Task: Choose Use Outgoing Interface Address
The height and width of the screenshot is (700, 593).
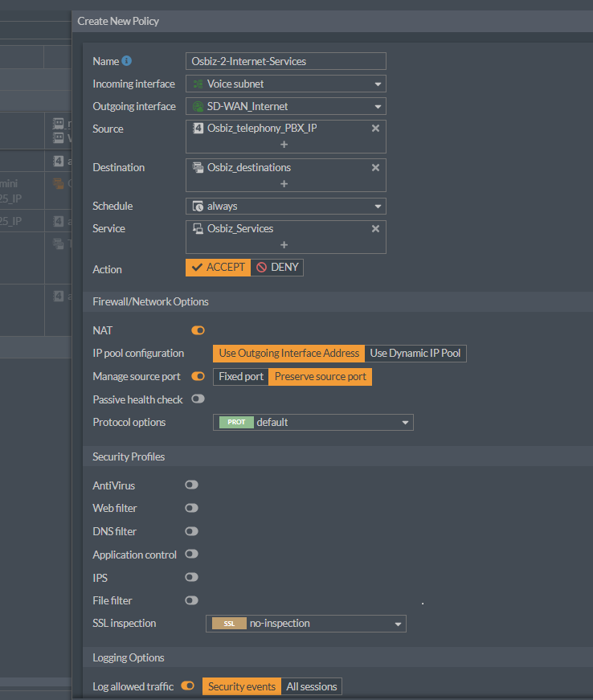Action: 288,353
